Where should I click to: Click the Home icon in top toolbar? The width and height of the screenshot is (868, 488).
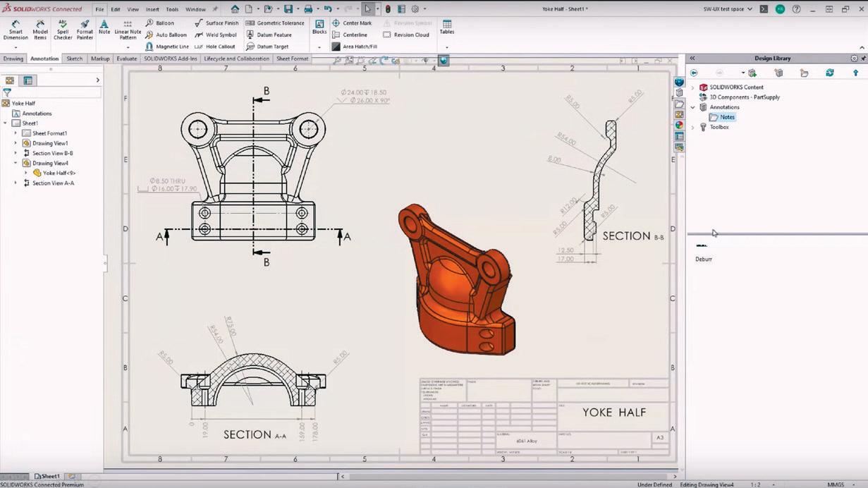[236, 9]
